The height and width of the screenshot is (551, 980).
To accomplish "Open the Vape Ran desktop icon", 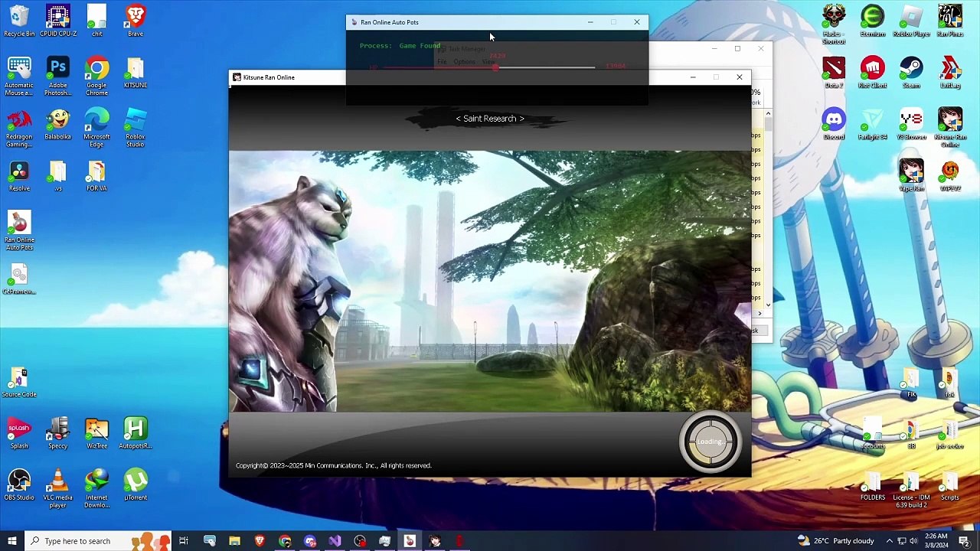I will (x=911, y=176).
